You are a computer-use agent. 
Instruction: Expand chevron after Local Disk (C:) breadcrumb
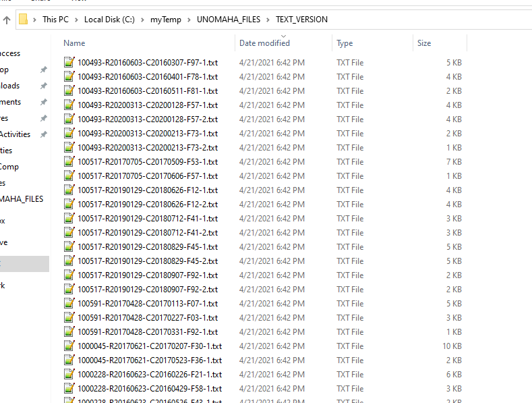tap(142, 20)
